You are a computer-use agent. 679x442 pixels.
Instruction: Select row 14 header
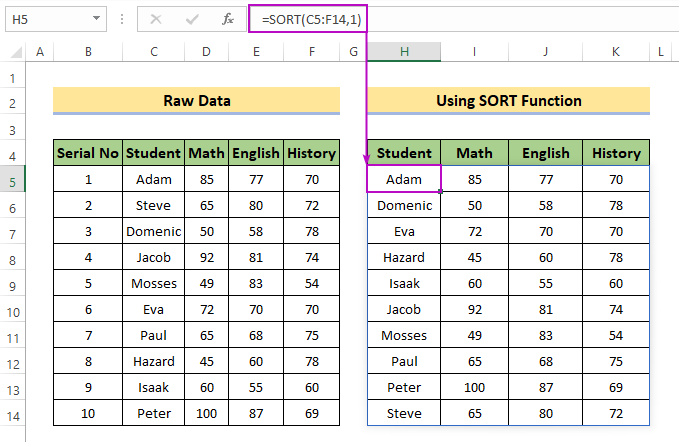[x=12, y=413]
